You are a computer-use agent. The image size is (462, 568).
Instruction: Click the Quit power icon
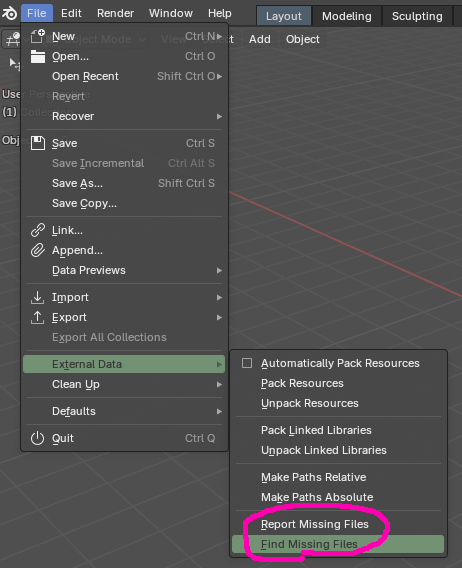[x=37, y=438]
